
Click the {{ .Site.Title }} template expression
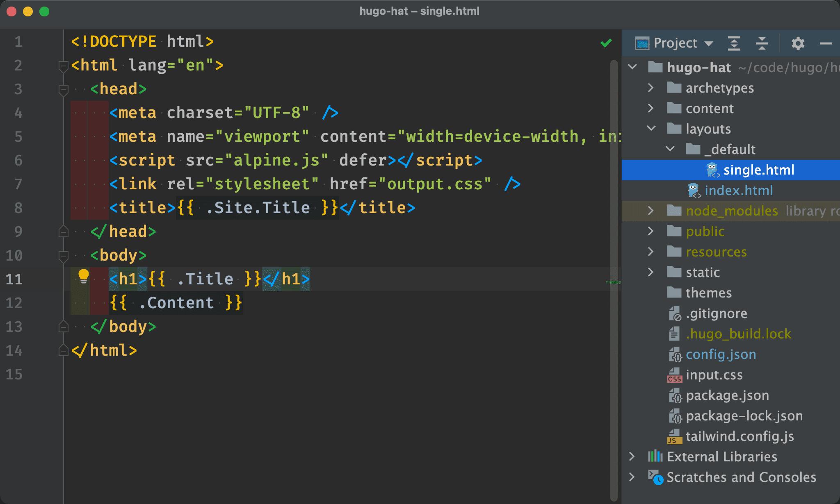point(257,208)
